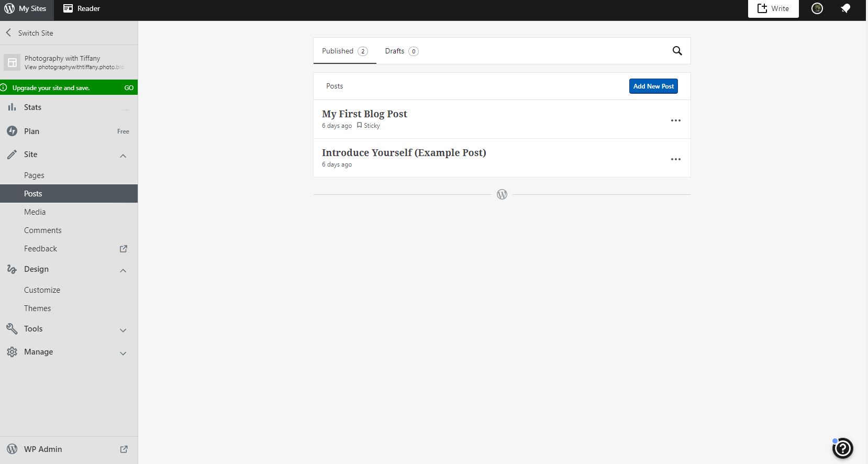Select the Published tab
Viewport: 868px width, 464px height.
point(344,51)
